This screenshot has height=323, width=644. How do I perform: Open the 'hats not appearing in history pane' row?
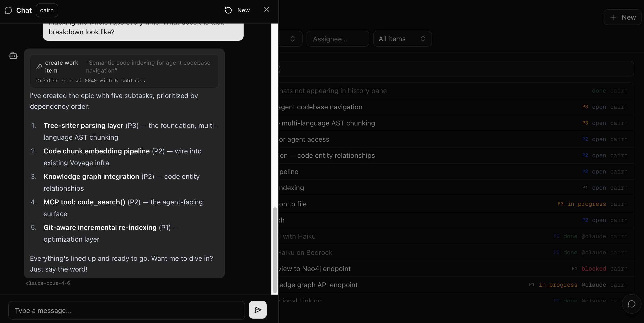(x=456, y=91)
